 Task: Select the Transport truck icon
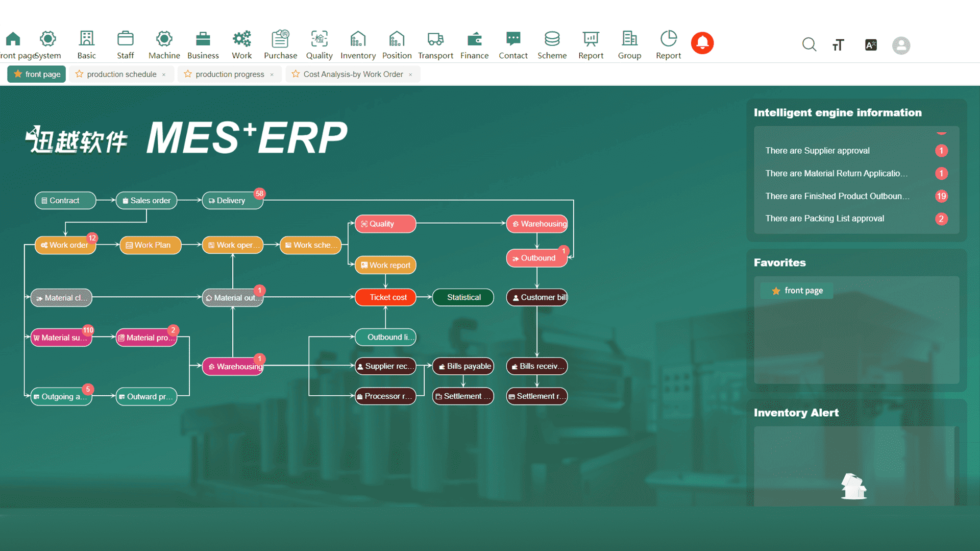coord(435,39)
